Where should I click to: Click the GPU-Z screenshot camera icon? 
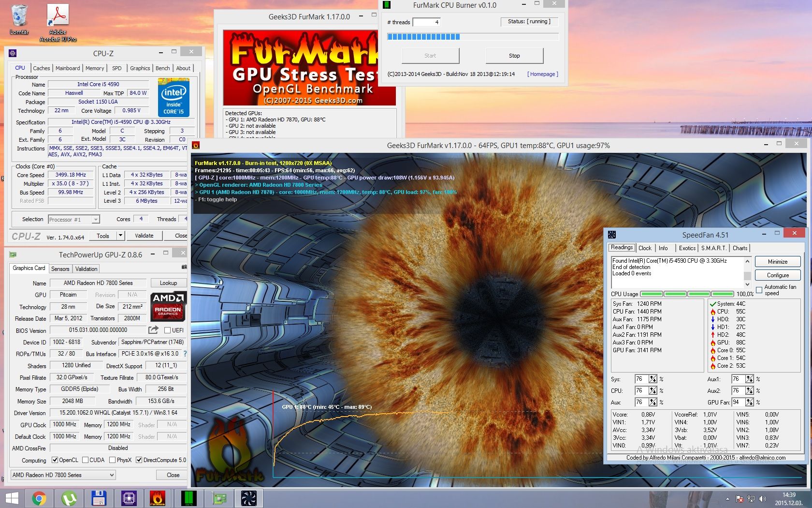(184, 267)
